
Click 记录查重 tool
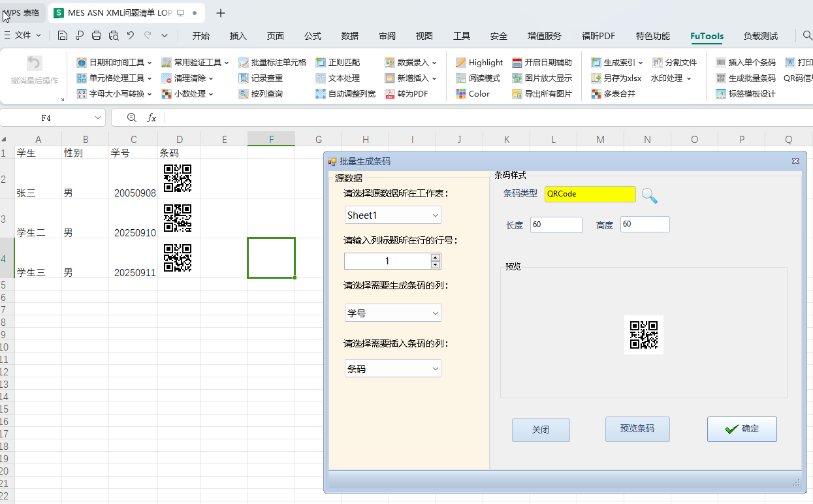[261, 78]
